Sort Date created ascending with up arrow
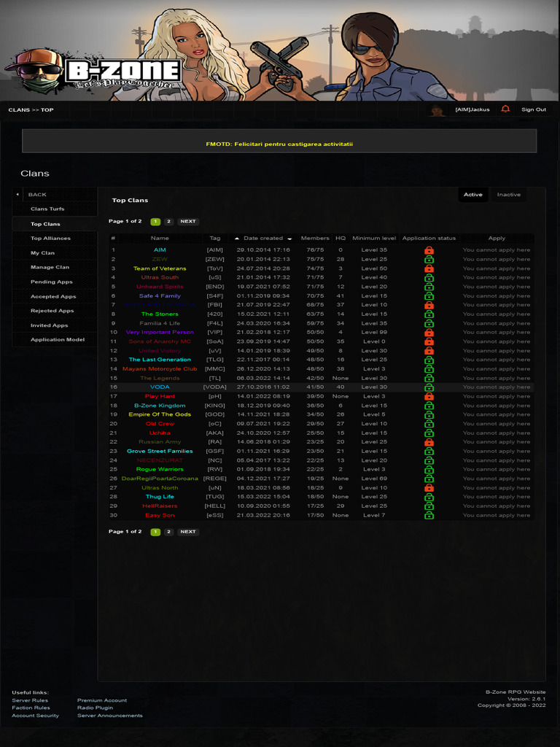 click(237, 239)
